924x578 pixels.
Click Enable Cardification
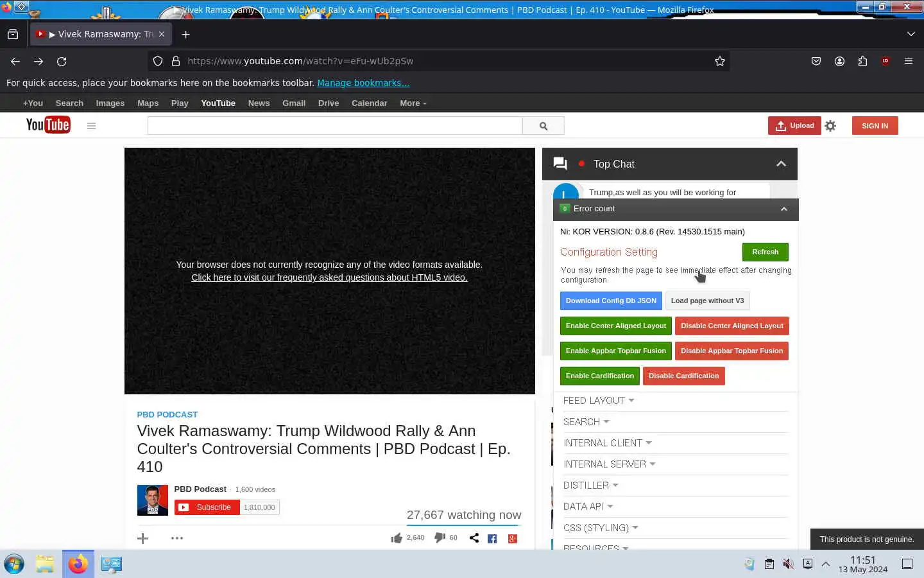click(x=600, y=376)
